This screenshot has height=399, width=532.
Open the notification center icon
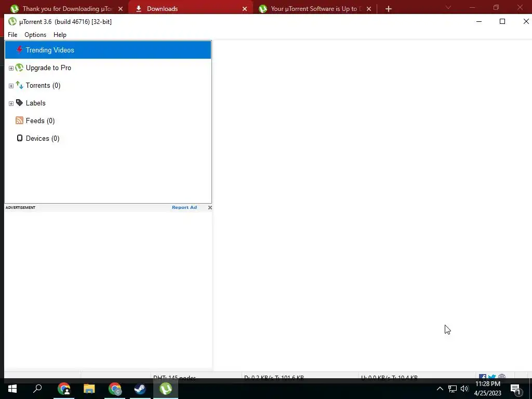[515, 389]
